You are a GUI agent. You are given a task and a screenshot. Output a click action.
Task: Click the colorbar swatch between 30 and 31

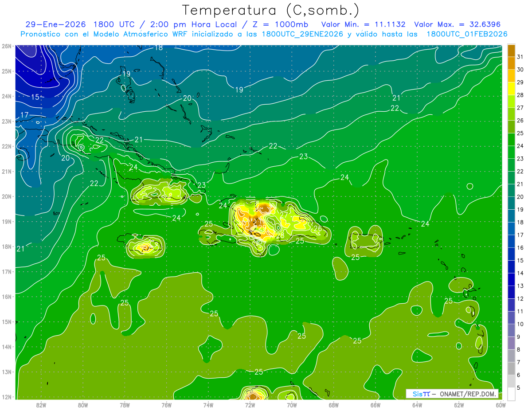tap(511, 63)
